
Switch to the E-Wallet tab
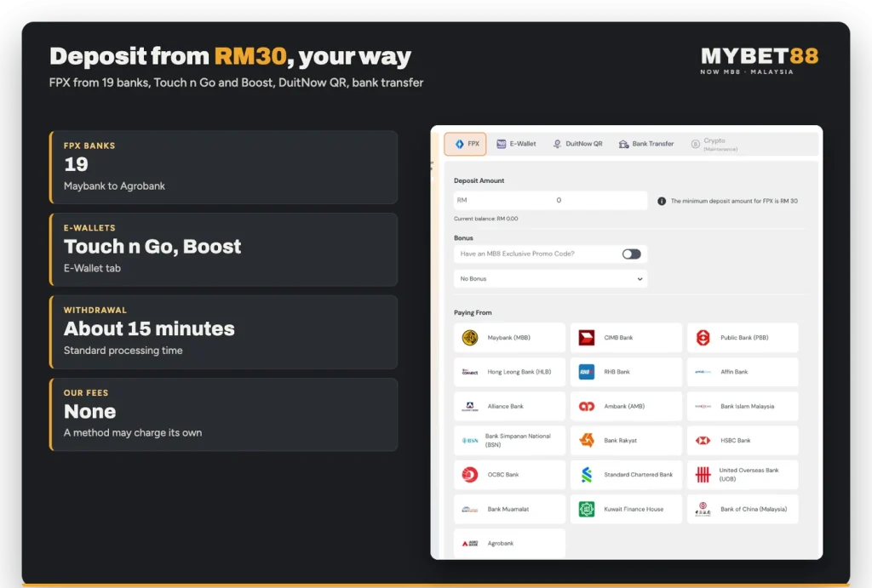pos(516,144)
